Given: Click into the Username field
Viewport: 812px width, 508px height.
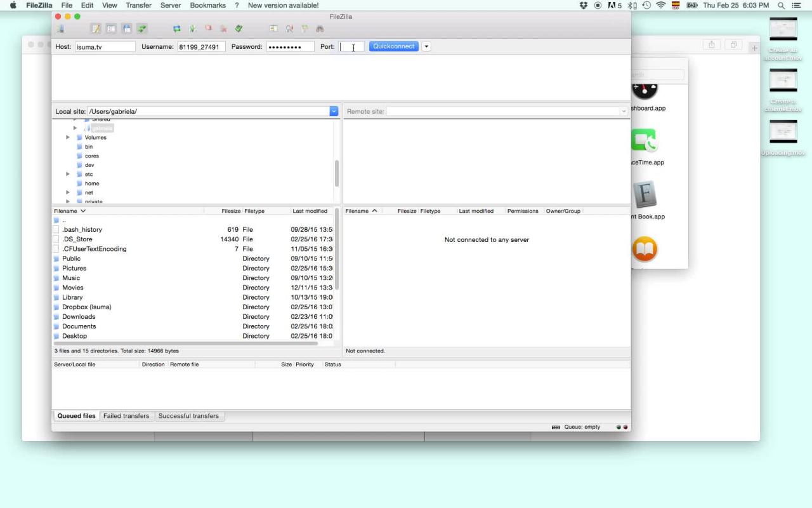Looking at the screenshot, I should click(201, 46).
